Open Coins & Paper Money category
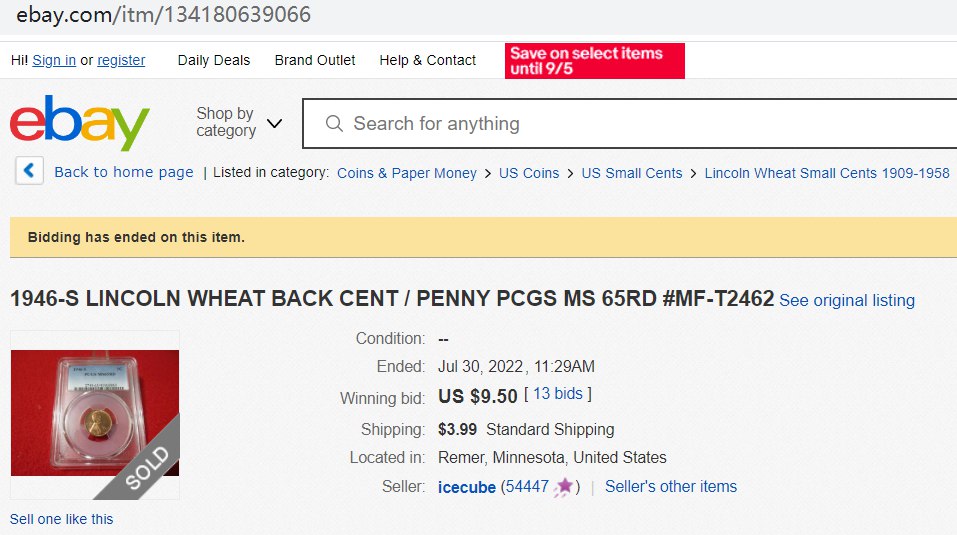This screenshot has width=957, height=535. click(407, 173)
